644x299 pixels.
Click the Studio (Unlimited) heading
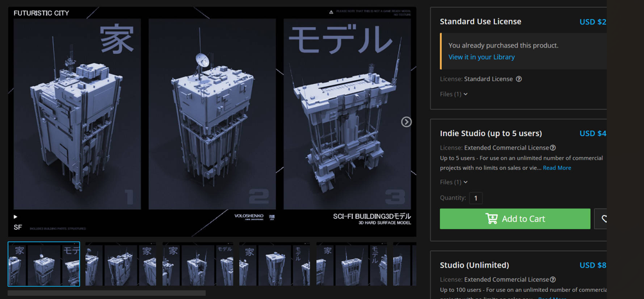[475, 265]
